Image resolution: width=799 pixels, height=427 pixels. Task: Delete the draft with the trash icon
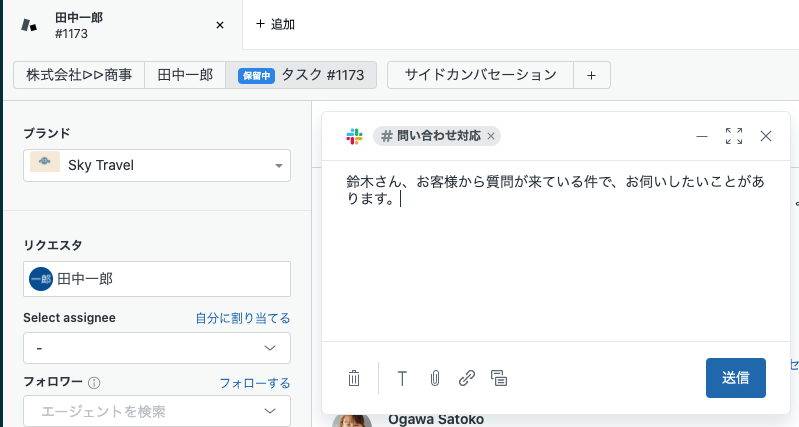[354, 378]
